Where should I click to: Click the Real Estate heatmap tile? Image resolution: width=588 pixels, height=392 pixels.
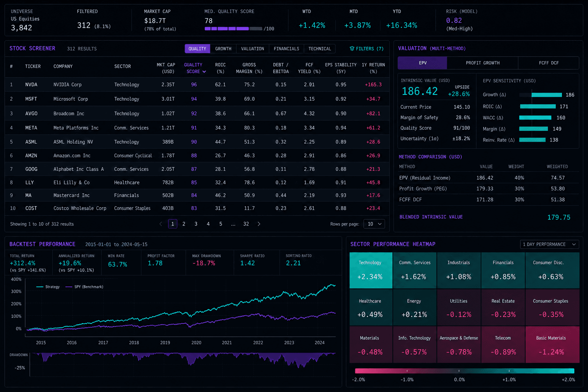coord(503,307)
